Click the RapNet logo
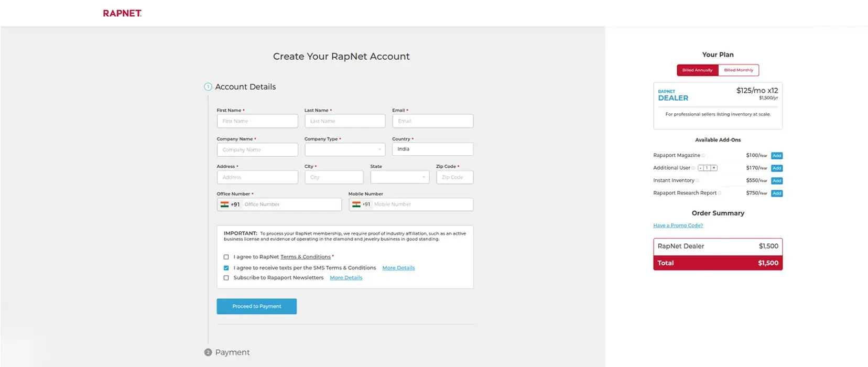This screenshot has width=868, height=367. pyautogui.click(x=122, y=13)
